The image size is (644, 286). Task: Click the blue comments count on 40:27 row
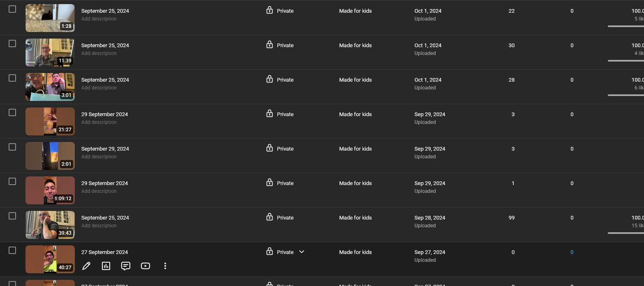572,252
